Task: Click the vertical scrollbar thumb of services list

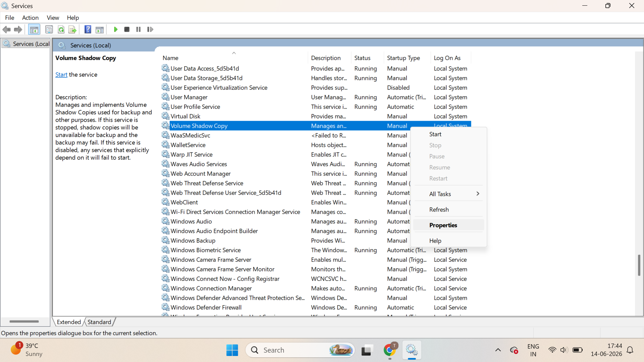Action: pyautogui.click(x=639, y=265)
